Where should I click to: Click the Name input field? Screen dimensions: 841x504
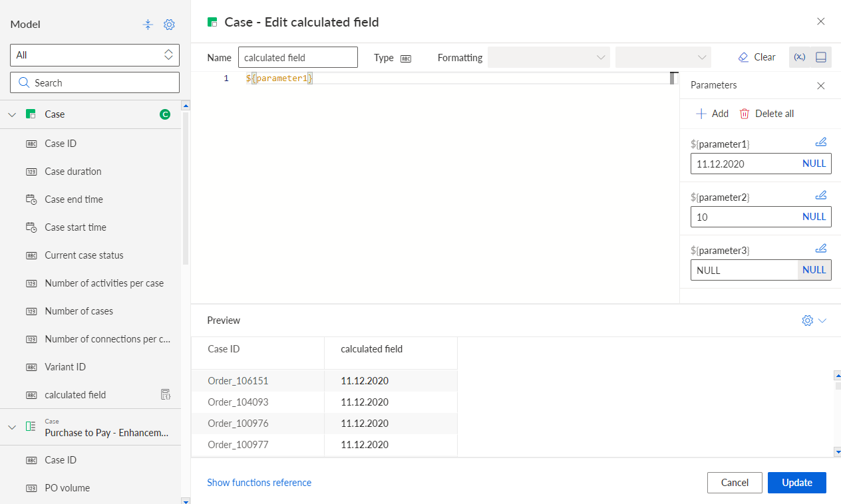point(298,57)
